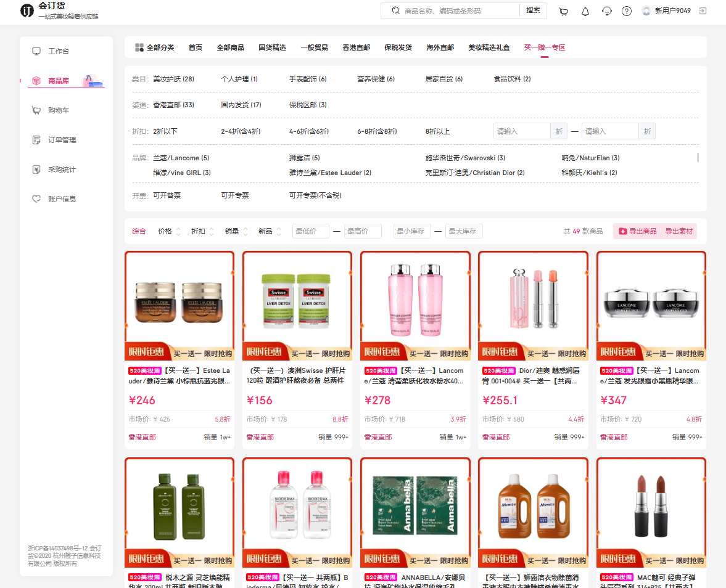The width and height of the screenshot is (726, 588).
Task: Click the 商品库 cube icon in sidebar
Action: 36,81
